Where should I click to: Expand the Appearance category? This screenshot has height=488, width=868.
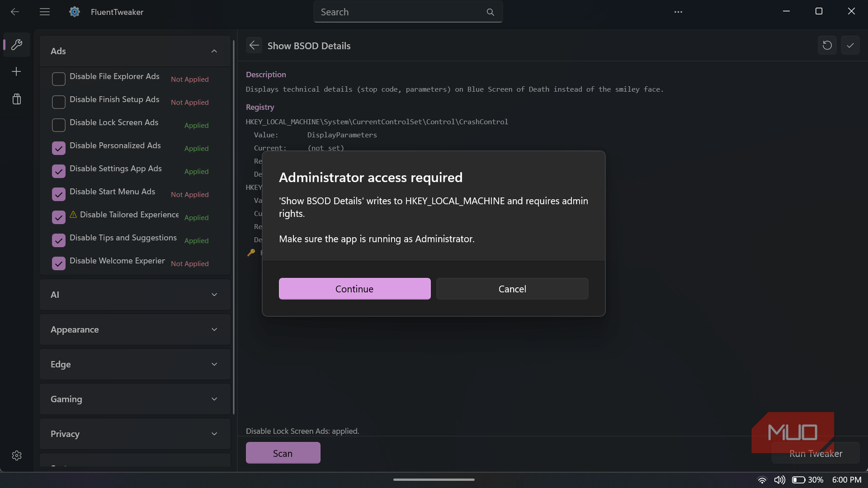135,329
